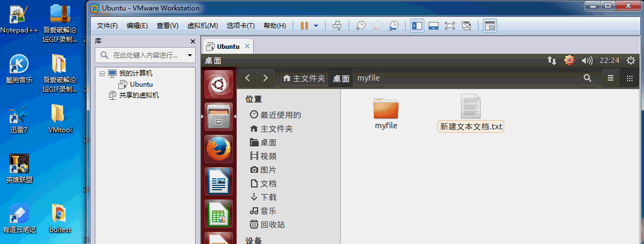Switch to list view in file manager
Screen dimensions: 644x244
tap(611, 78)
